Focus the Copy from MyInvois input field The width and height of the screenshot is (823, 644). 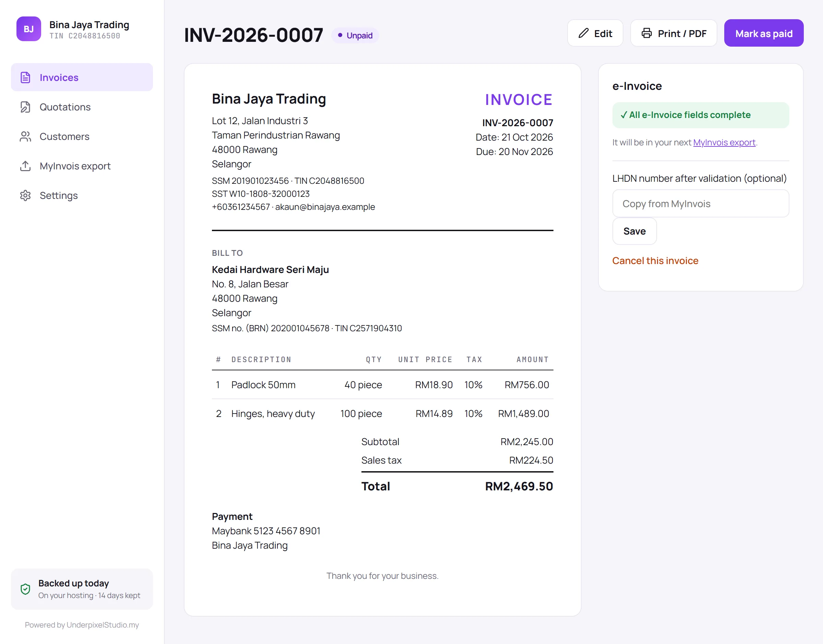click(x=701, y=204)
